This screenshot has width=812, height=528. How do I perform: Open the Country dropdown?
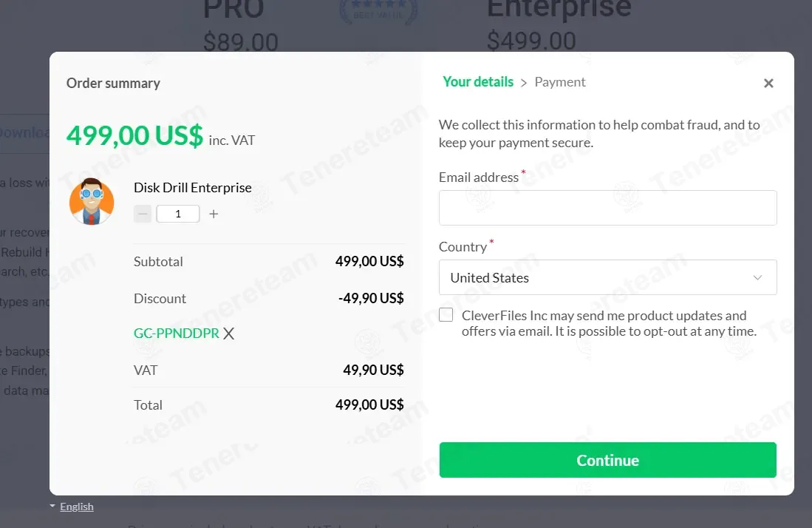(607, 278)
